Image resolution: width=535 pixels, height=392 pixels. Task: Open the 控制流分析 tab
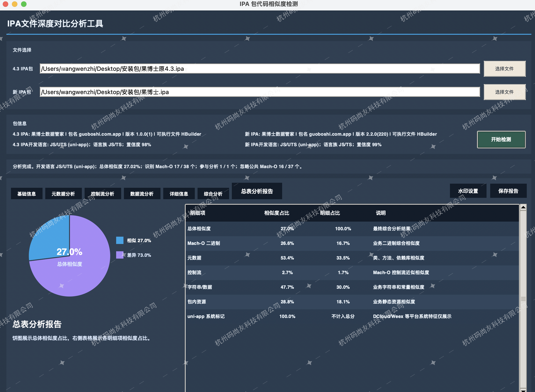tap(103, 194)
